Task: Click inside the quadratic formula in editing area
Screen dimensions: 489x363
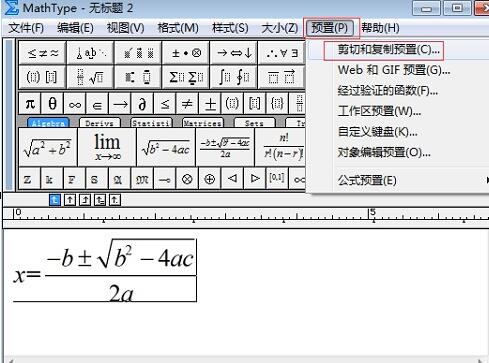Action: [105, 271]
